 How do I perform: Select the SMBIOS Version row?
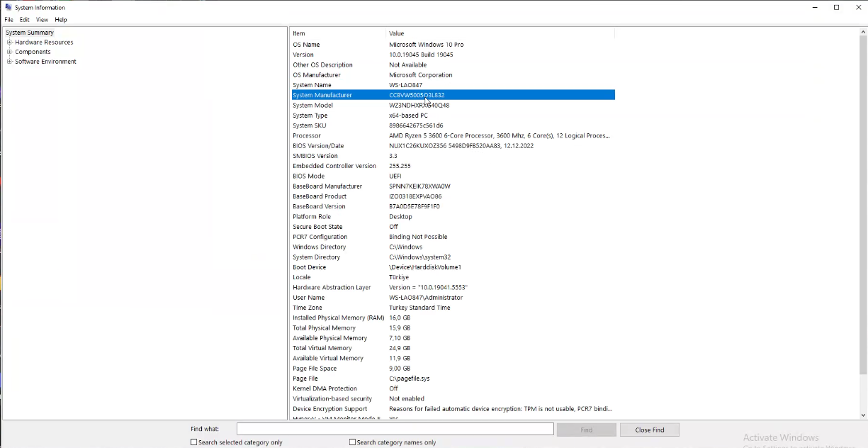pyautogui.click(x=453, y=156)
